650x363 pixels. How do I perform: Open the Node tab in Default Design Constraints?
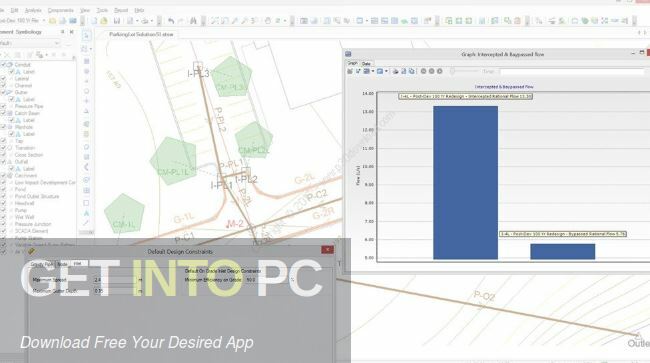point(62,264)
